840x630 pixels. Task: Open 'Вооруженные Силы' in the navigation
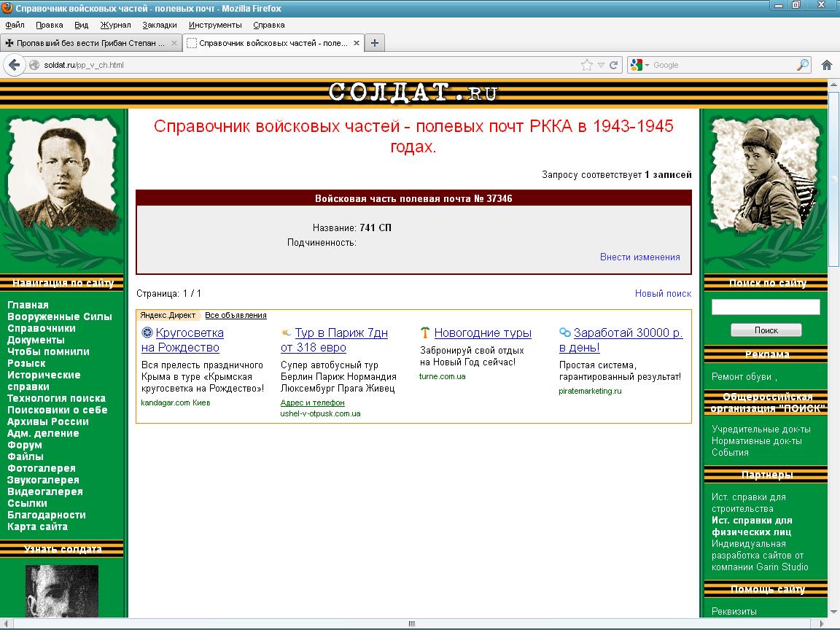[60, 316]
